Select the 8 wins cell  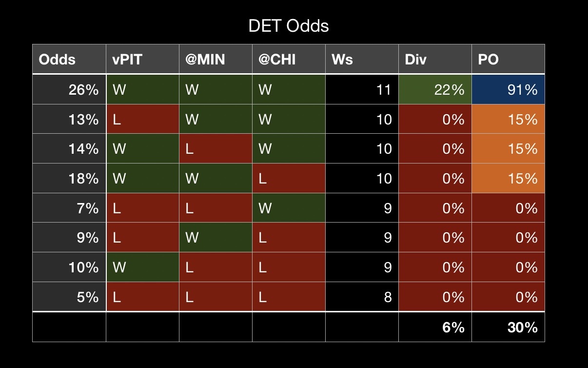[x=362, y=297]
